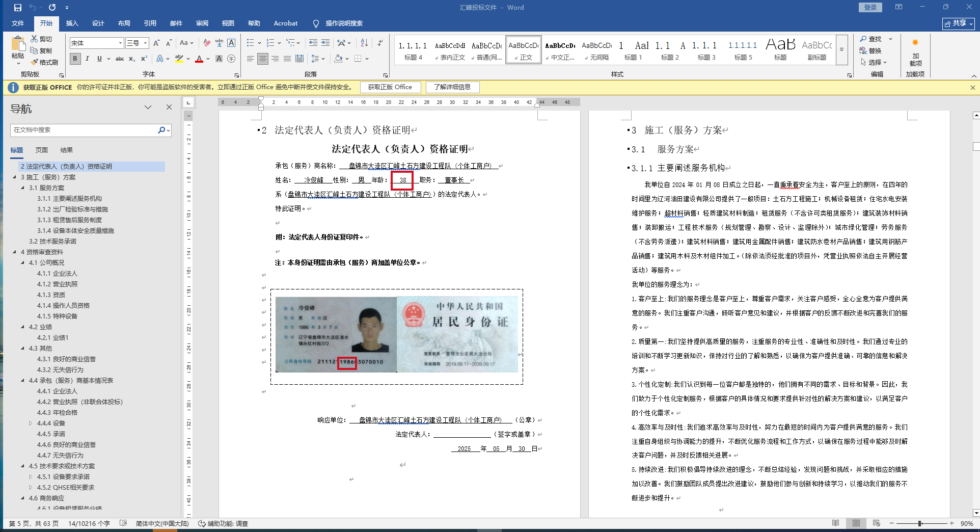Click the Find magnifier in the Editing group
Screen dimensions: 980x532
coord(863,39)
